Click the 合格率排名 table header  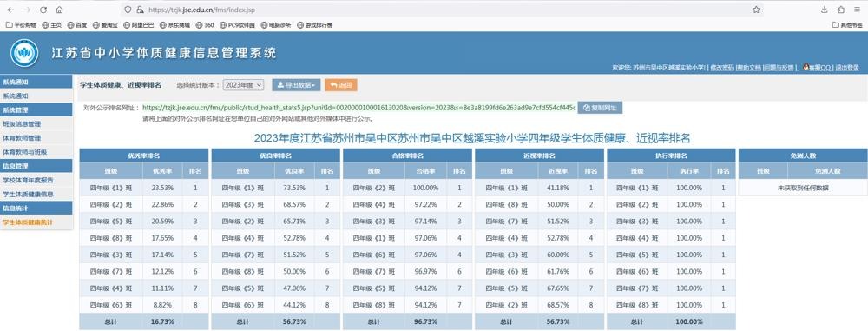tap(407, 156)
